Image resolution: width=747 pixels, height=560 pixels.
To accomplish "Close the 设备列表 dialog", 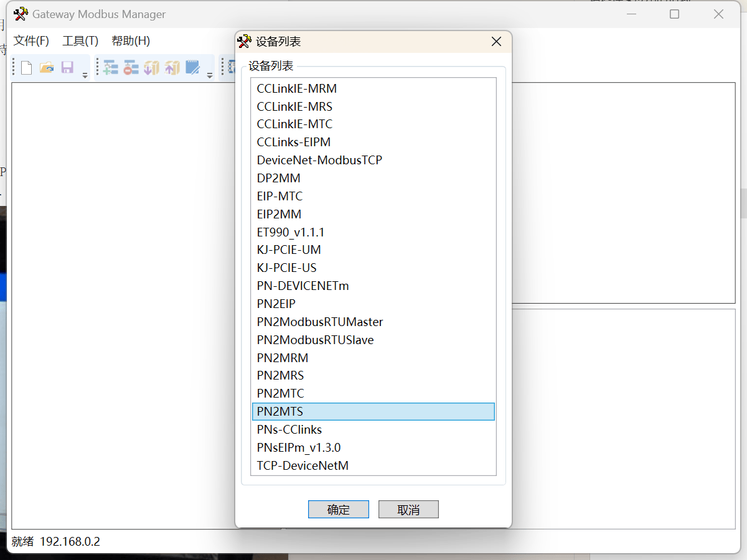I will [x=496, y=42].
